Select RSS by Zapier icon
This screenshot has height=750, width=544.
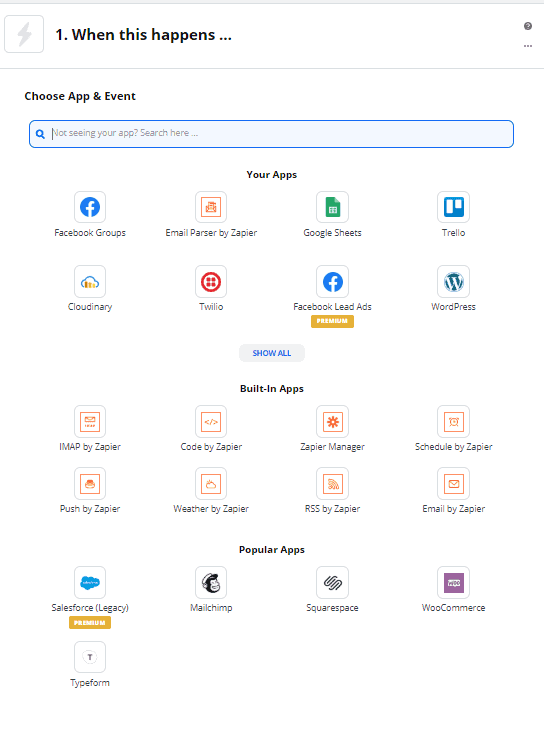tap(333, 484)
